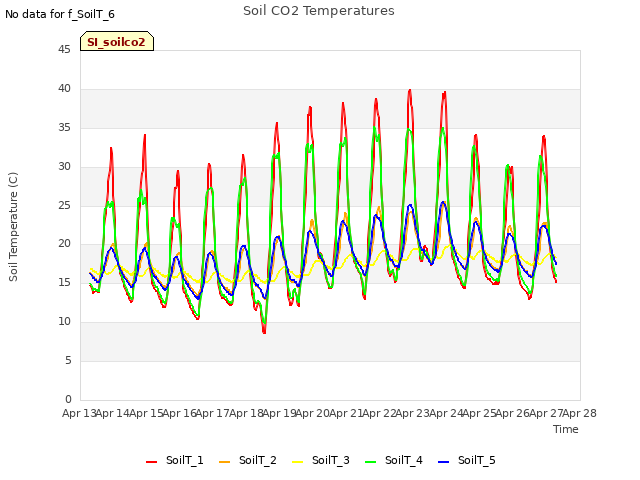Click the red SoilT_1 peak near 40 on Apr 23

click(410, 90)
